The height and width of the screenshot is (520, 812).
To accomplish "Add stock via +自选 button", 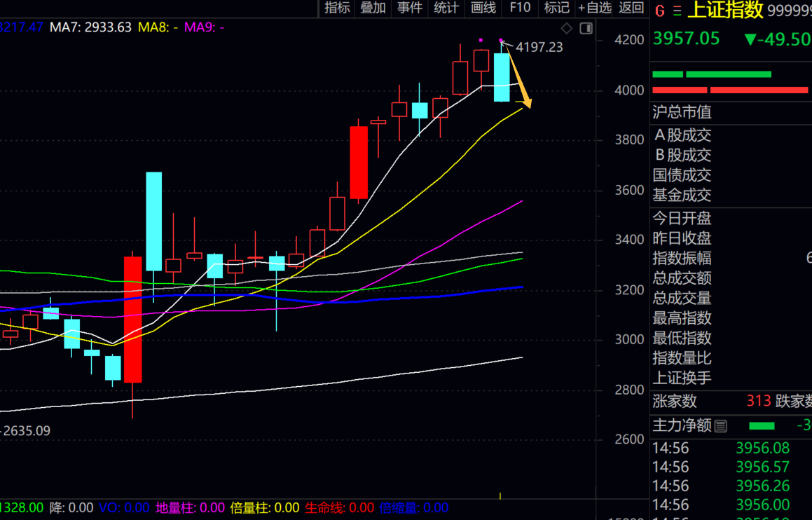I will [x=595, y=8].
